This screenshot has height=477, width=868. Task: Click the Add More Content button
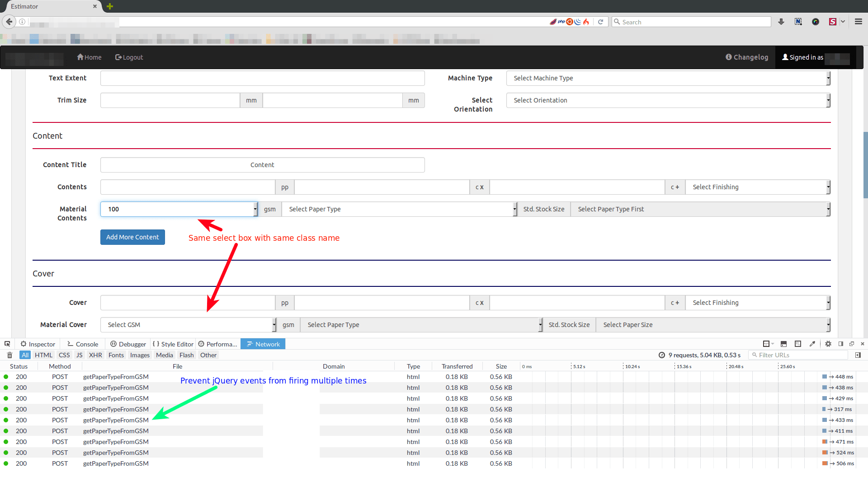pos(132,237)
